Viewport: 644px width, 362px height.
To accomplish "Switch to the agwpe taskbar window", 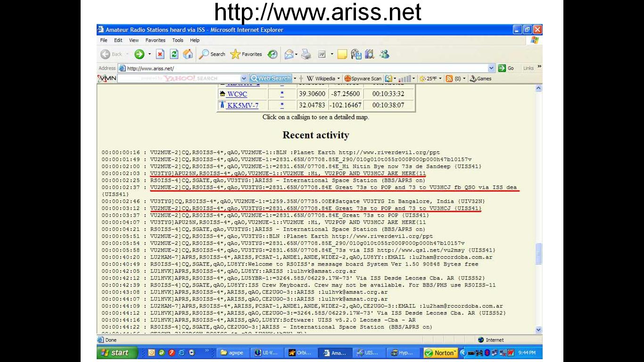I will 232,353.
